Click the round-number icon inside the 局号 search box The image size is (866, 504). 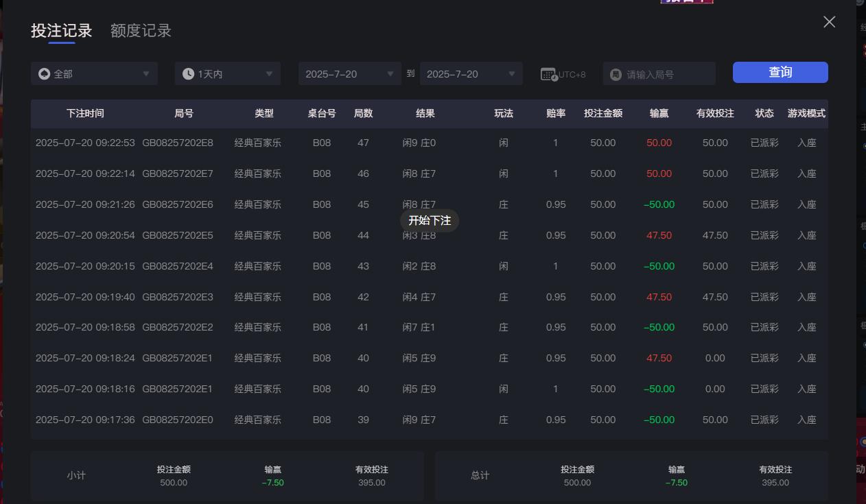(x=616, y=73)
